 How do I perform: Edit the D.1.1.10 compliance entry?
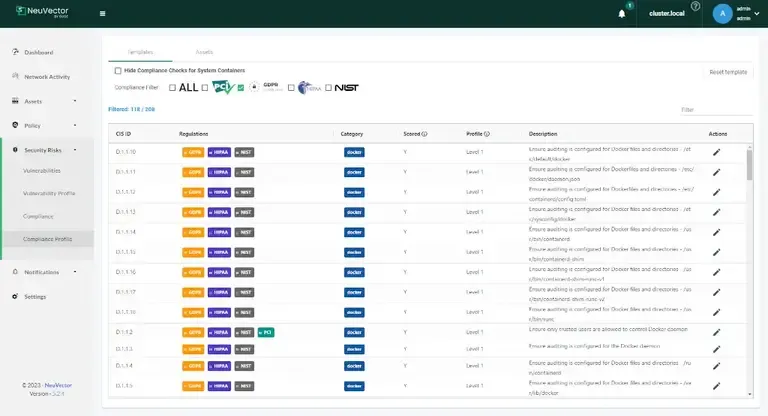tap(716, 152)
